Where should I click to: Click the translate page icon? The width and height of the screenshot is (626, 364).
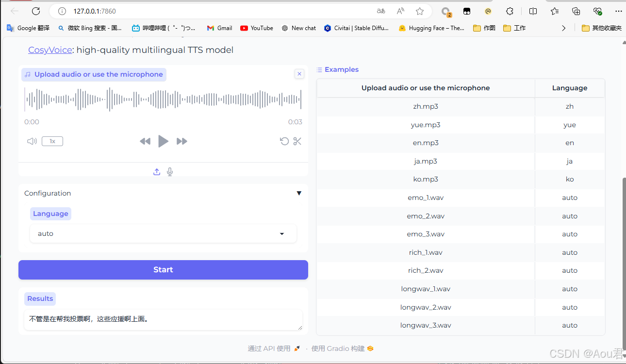click(x=381, y=11)
